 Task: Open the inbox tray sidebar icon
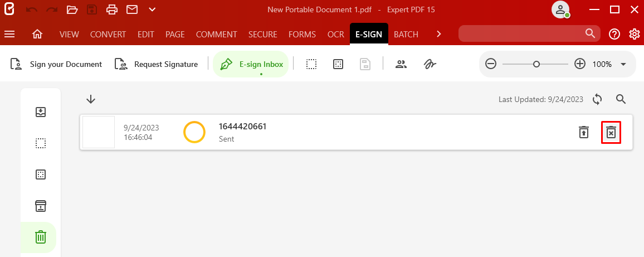40,112
